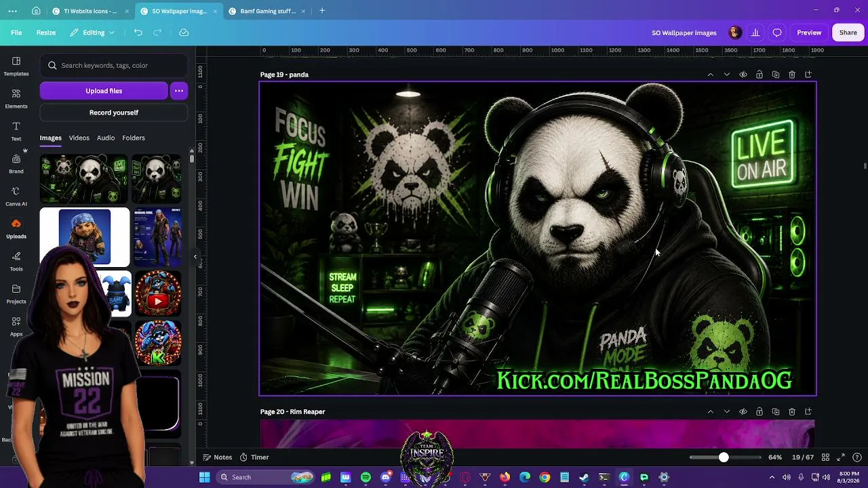Open more upload options next to Upload files
The image size is (868, 488).
click(x=179, y=91)
